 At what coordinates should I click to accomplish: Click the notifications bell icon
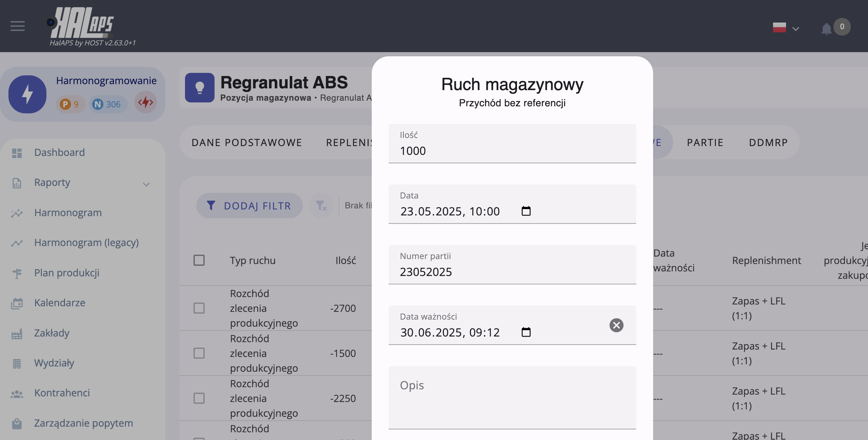[826, 29]
